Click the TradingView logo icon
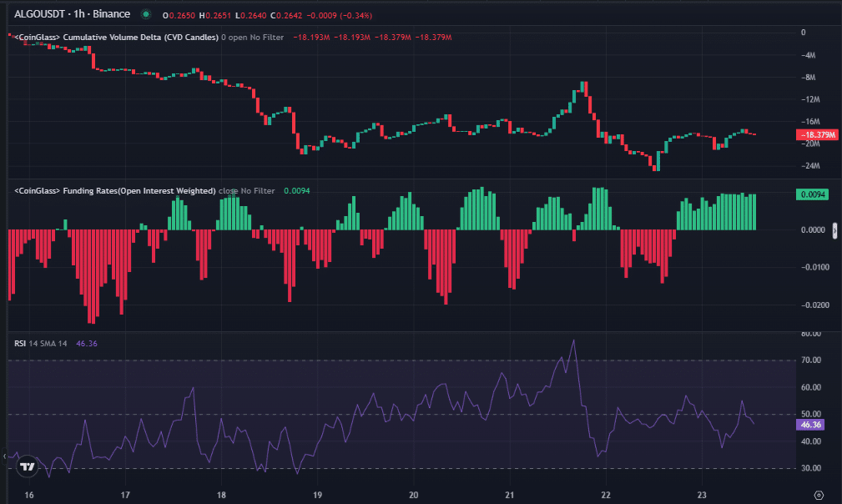This screenshot has width=842, height=504. pyautogui.click(x=27, y=466)
